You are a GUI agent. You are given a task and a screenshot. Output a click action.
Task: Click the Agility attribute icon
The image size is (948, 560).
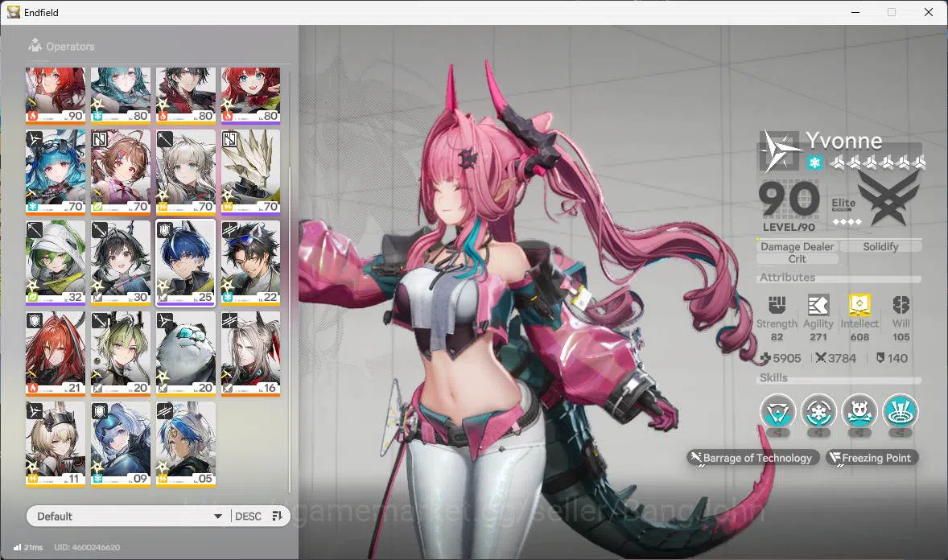tap(818, 305)
